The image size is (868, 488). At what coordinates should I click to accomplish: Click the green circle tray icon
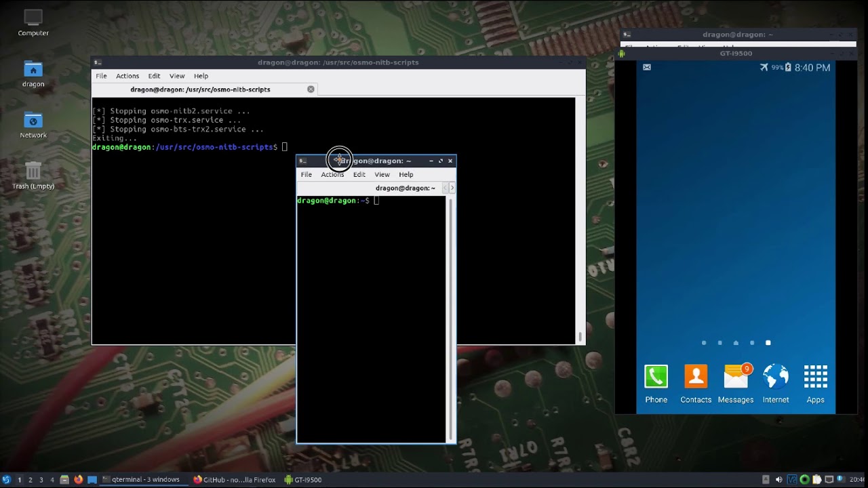[x=804, y=480]
